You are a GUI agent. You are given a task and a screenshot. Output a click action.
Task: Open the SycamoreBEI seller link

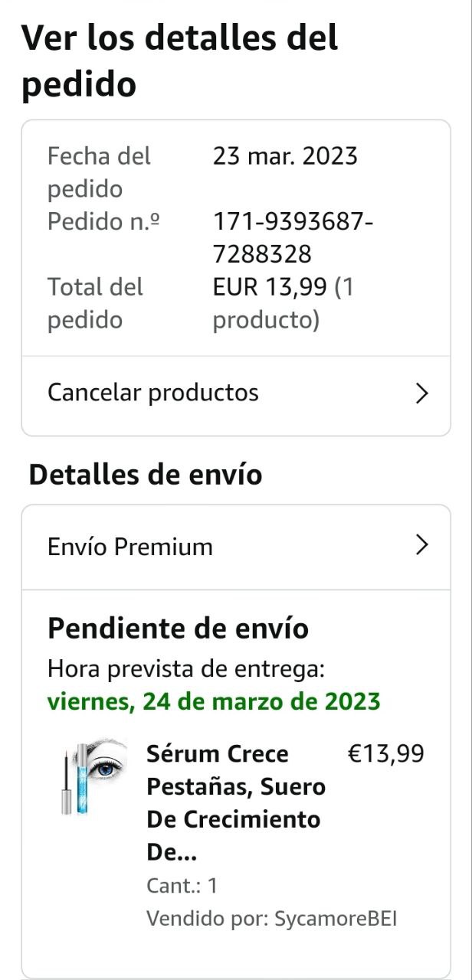tap(336, 919)
